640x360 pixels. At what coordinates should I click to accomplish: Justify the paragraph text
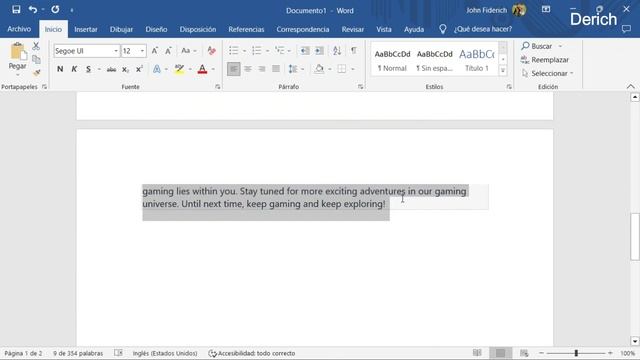pos(276,69)
